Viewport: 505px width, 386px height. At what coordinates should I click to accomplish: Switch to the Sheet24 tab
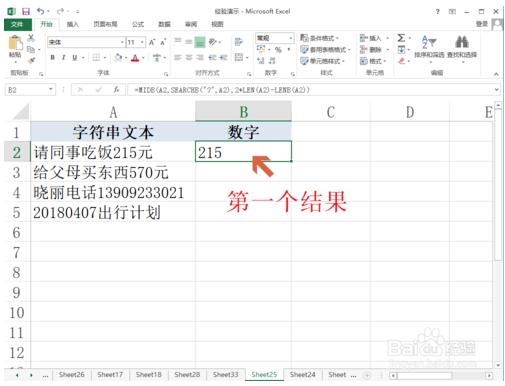point(302,375)
